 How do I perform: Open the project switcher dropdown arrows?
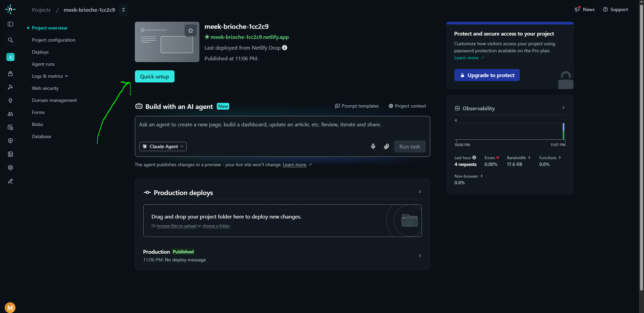[x=123, y=10]
